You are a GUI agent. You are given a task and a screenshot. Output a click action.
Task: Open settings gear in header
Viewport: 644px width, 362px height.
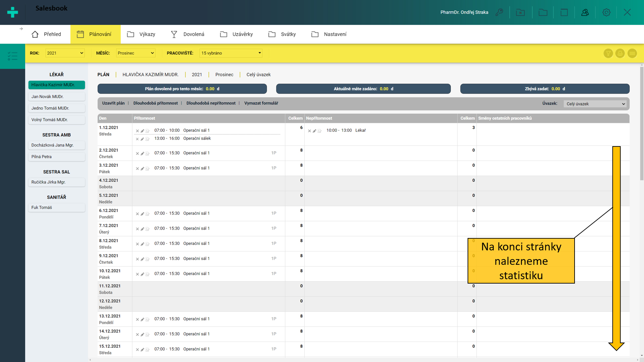click(606, 12)
